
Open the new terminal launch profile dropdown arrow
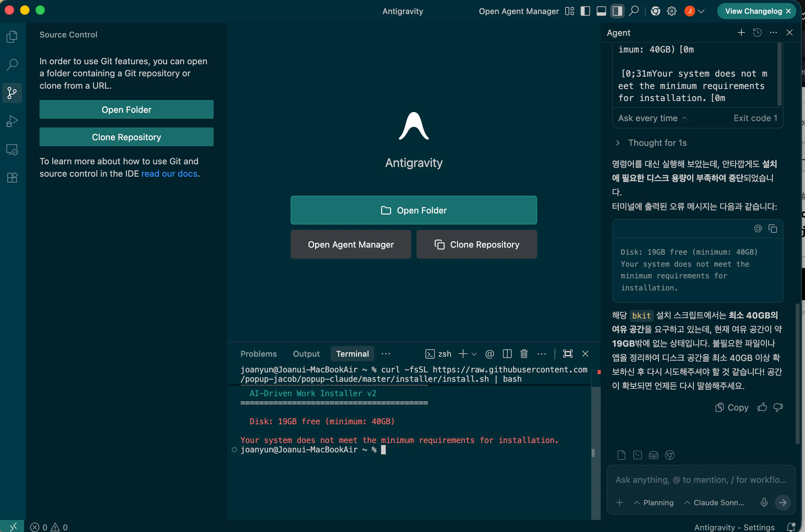[x=474, y=354]
